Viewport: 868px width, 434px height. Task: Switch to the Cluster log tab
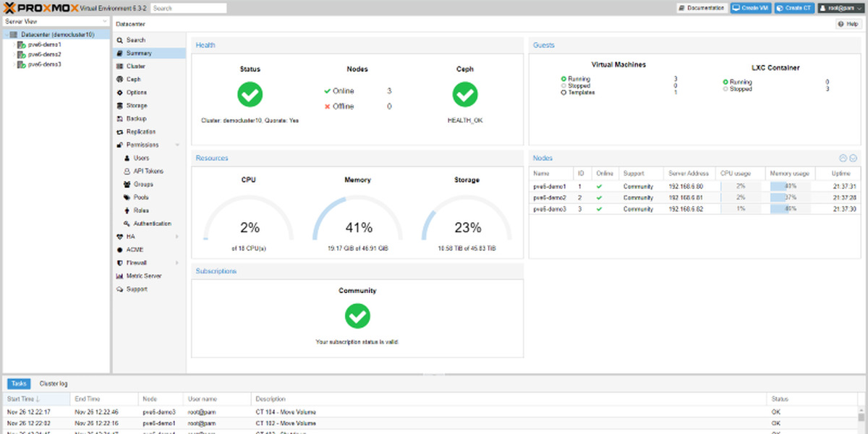pyautogui.click(x=54, y=383)
